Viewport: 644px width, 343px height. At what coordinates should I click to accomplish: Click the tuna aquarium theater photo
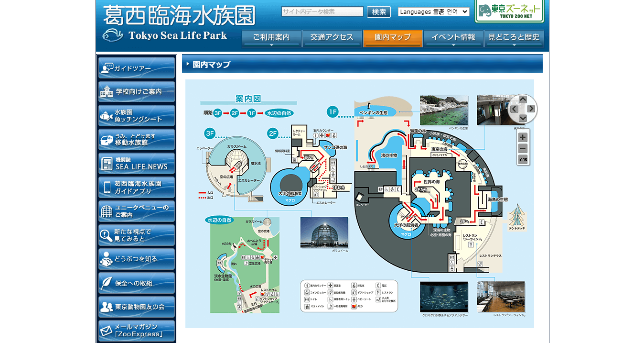(x=444, y=297)
